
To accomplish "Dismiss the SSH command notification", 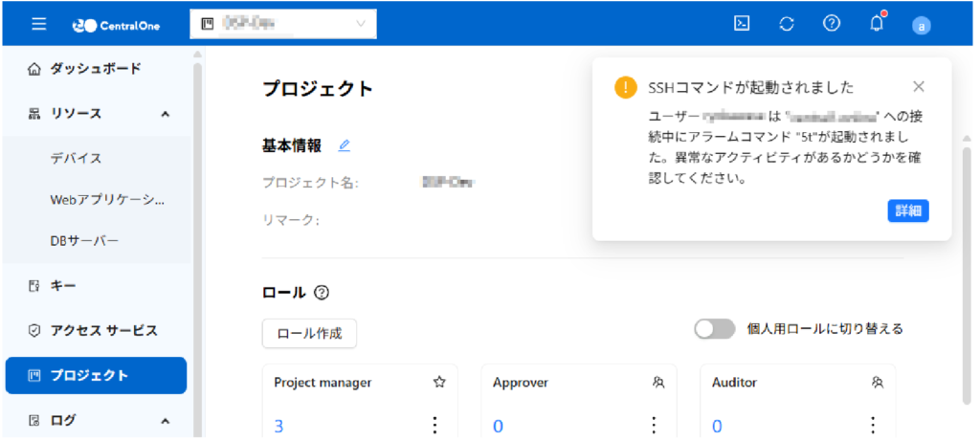I will coord(919,87).
